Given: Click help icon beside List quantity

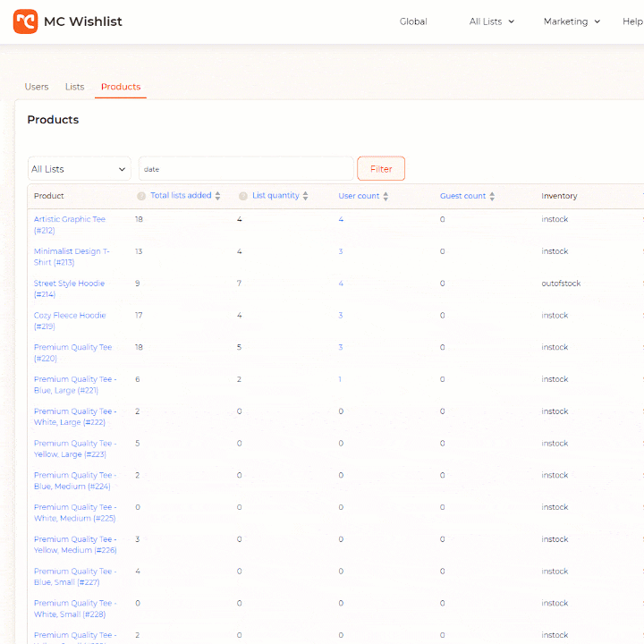Looking at the screenshot, I should coord(243,196).
